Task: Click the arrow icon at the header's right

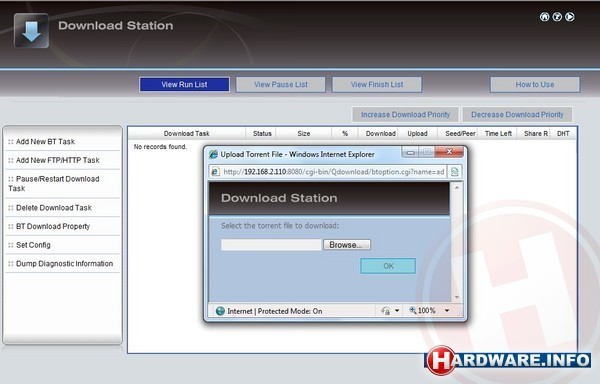Action: pyautogui.click(x=570, y=17)
